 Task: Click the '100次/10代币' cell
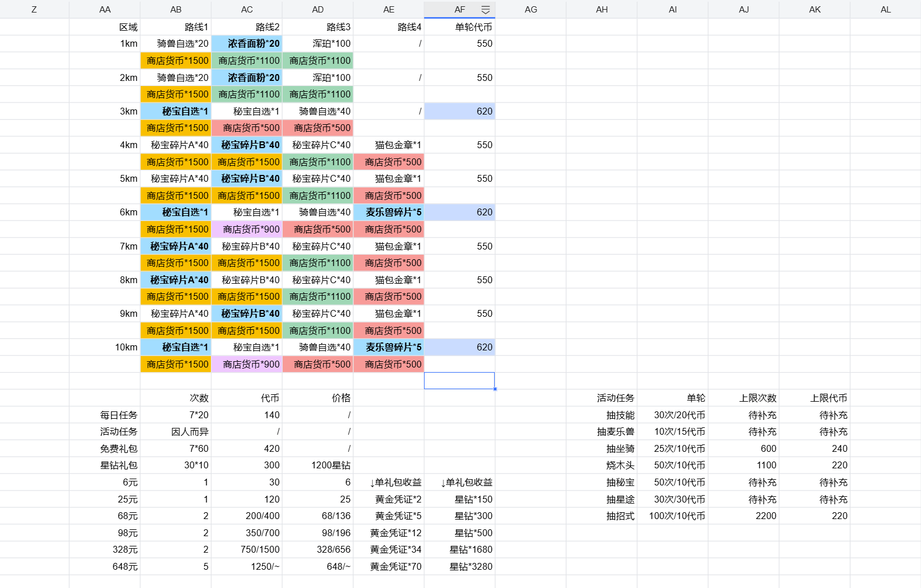pos(673,516)
